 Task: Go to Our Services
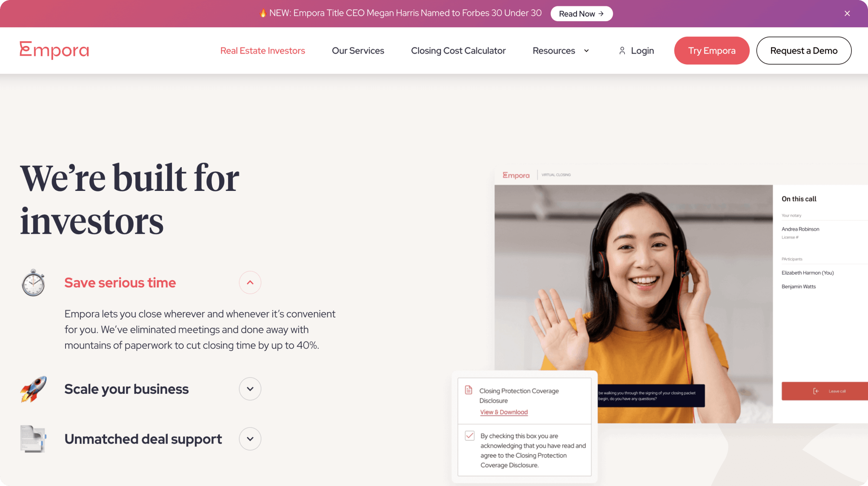pyautogui.click(x=358, y=51)
